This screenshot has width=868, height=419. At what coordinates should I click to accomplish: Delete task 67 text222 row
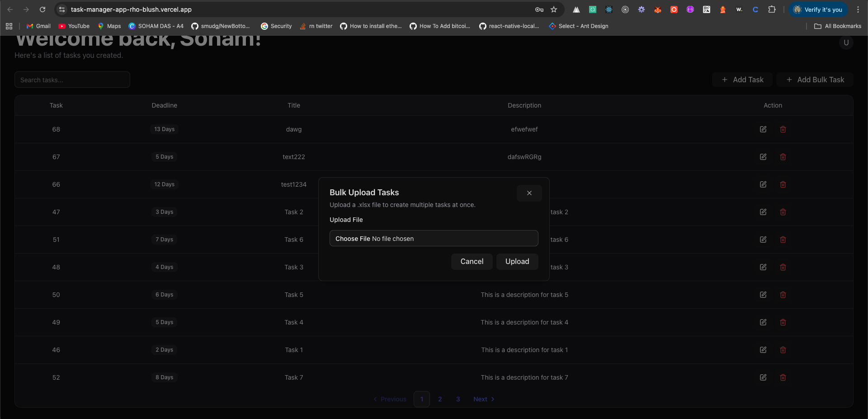783,157
